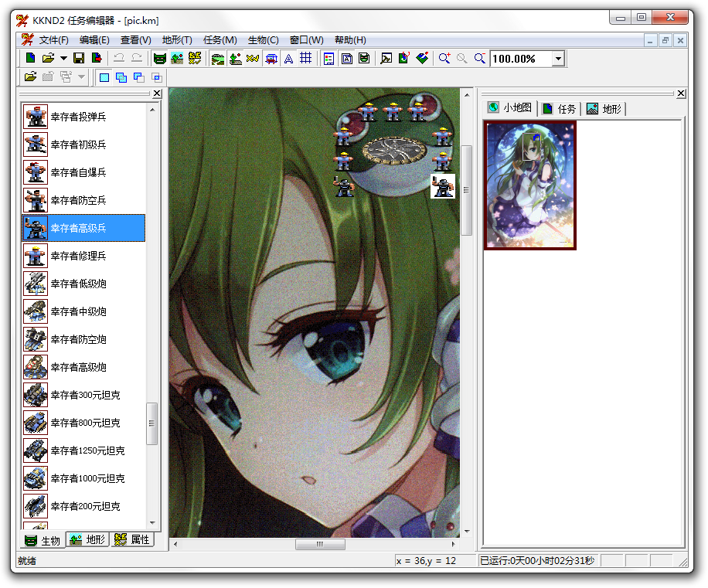Image resolution: width=708 pixels, height=588 pixels.
Task: Click the letter A text icon
Action: [x=288, y=58]
